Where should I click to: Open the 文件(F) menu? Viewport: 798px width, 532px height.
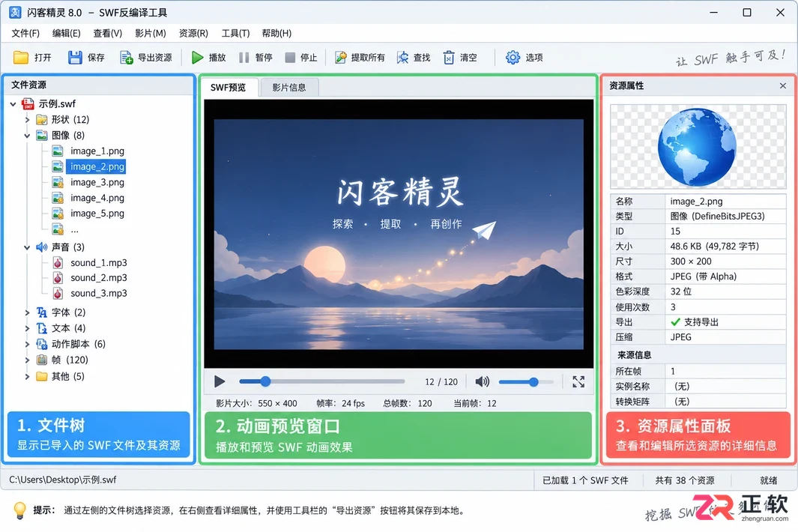click(25, 33)
